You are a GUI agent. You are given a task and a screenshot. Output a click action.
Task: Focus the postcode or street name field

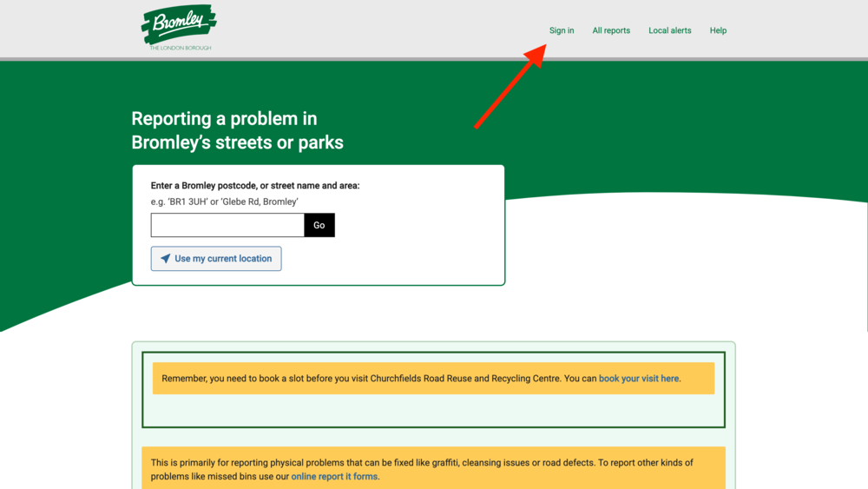[x=227, y=226]
